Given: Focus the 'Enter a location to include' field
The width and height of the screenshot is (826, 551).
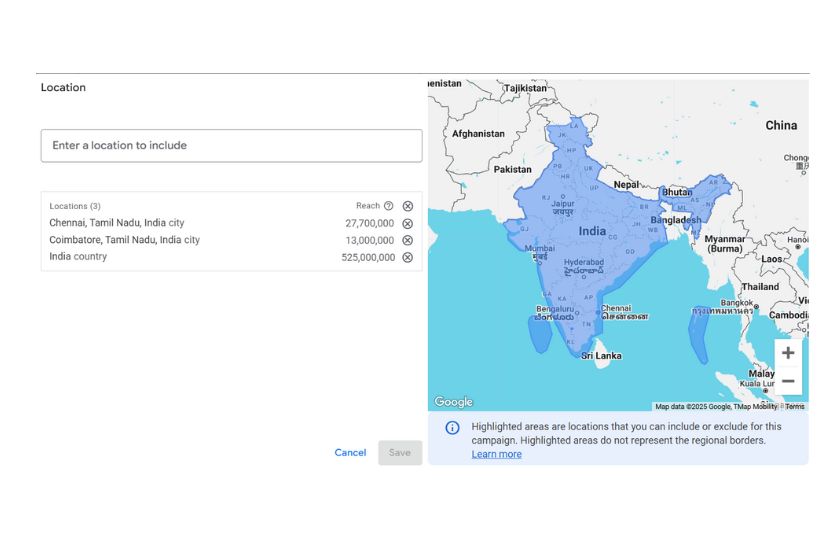Looking at the screenshot, I should (232, 146).
